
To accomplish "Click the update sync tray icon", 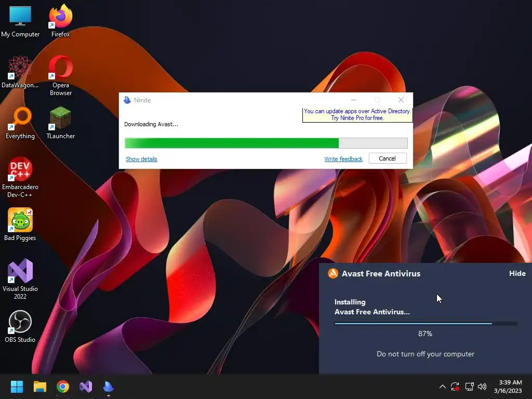I will point(455,387).
